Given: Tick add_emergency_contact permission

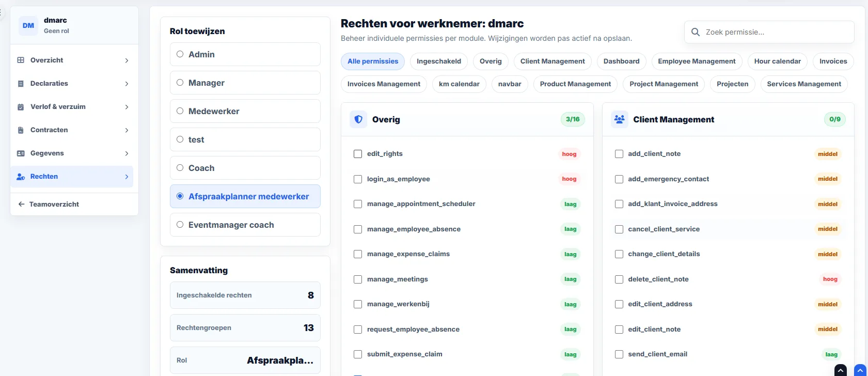Looking at the screenshot, I should click(x=619, y=179).
